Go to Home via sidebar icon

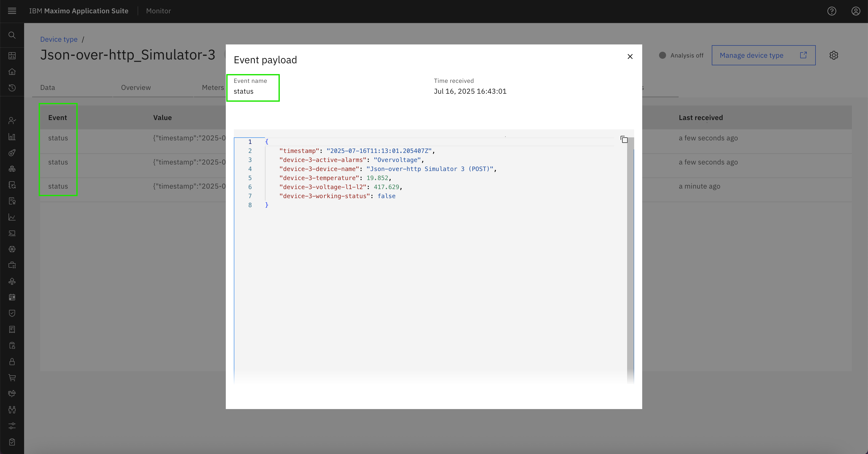(12, 72)
